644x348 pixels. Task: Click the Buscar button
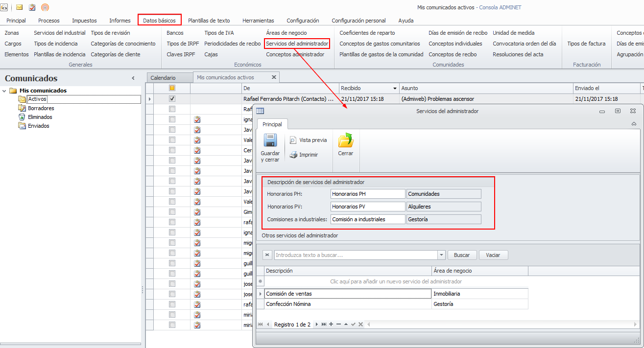462,255
